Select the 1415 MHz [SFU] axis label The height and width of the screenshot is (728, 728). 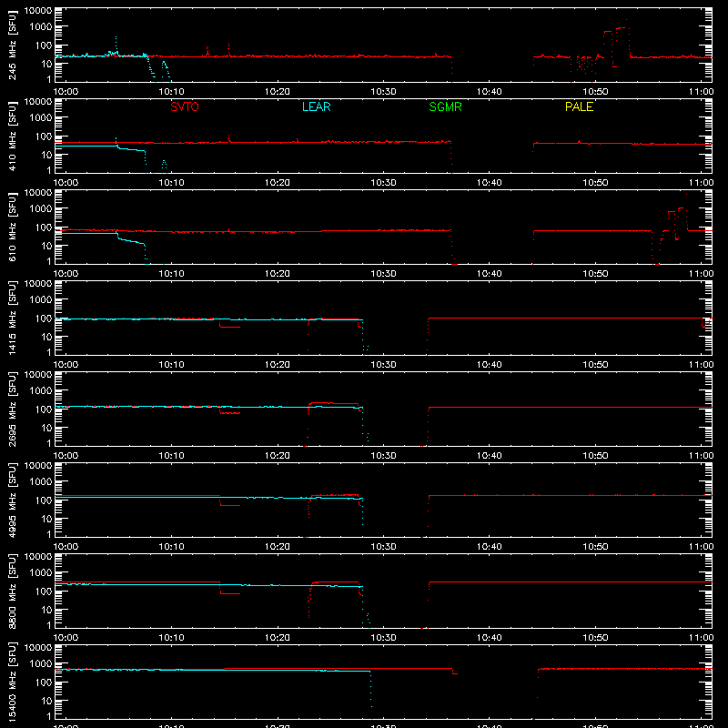click(12, 318)
